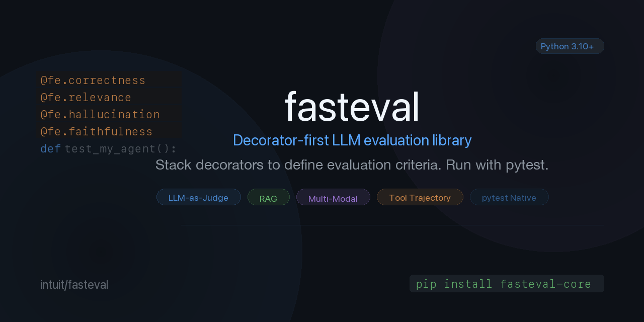The image size is (644, 322).
Task: Click the Python 3.10+ badge
Action: (570, 46)
